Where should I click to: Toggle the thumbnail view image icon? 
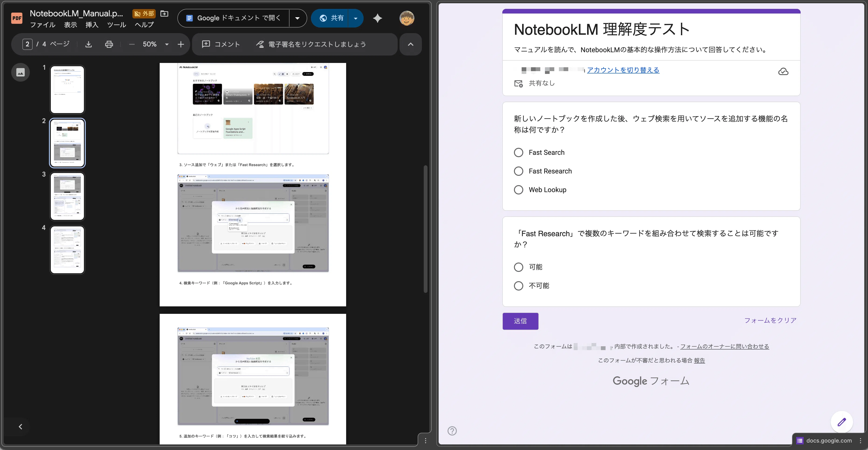click(21, 72)
